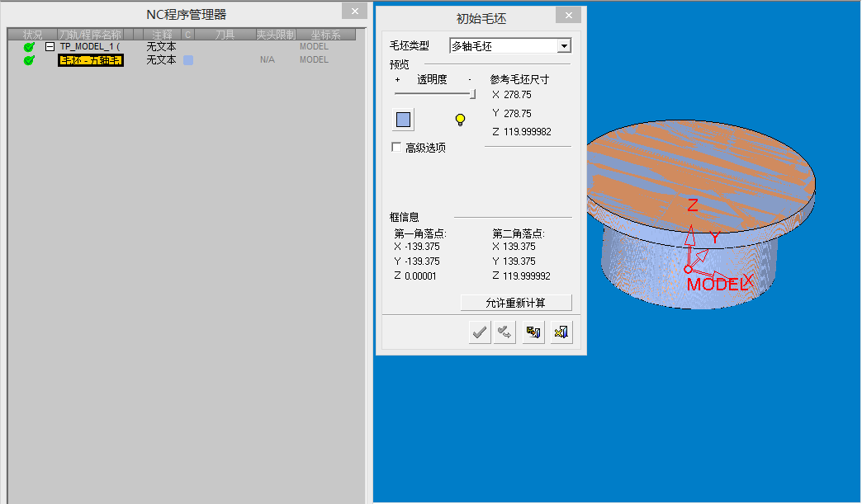The height and width of the screenshot is (504, 862).
Task: Click the green status checkmark beside TP_MODEL_1
Action: click(27, 46)
